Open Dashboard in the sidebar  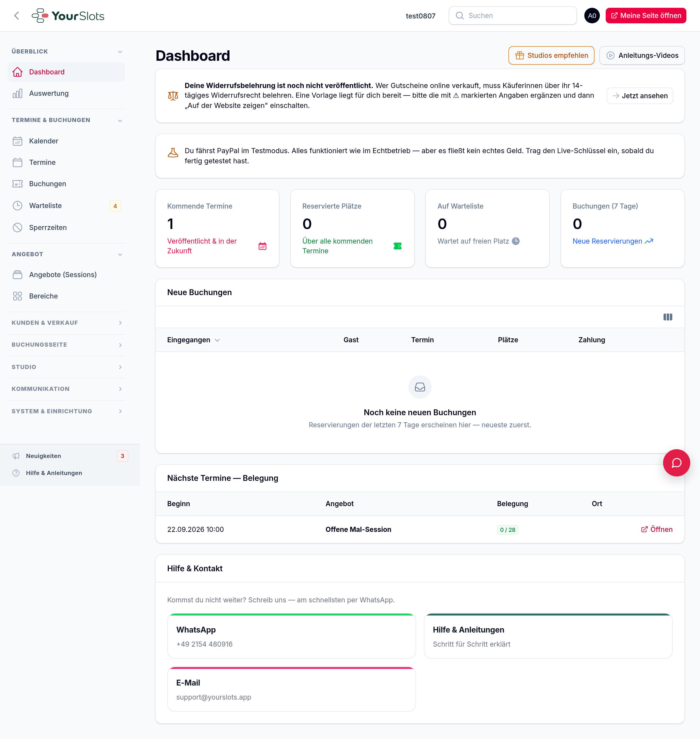[x=66, y=72]
